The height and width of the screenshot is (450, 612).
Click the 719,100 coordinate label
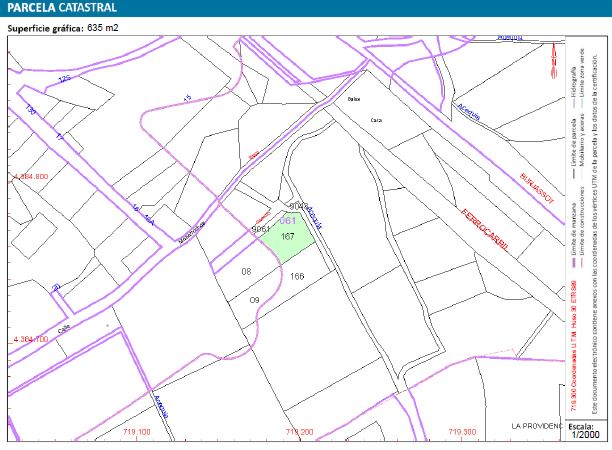click(x=134, y=432)
